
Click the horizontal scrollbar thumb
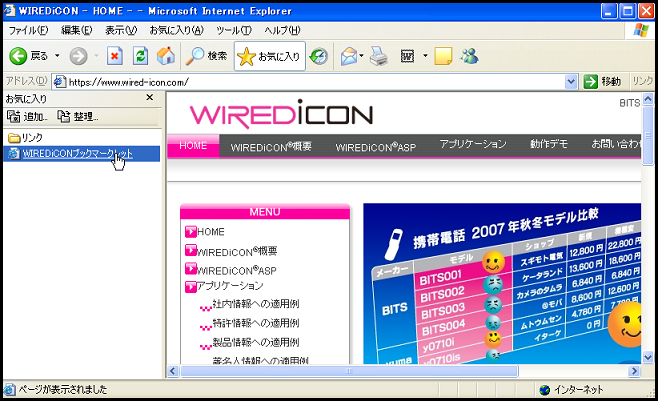pyautogui.click(x=349, y=371)
